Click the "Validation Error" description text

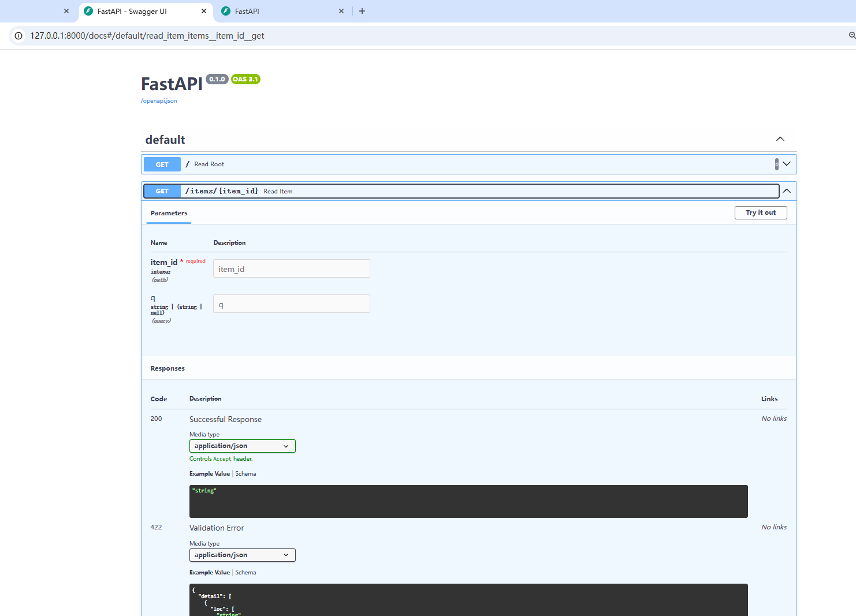click(217, 528)
